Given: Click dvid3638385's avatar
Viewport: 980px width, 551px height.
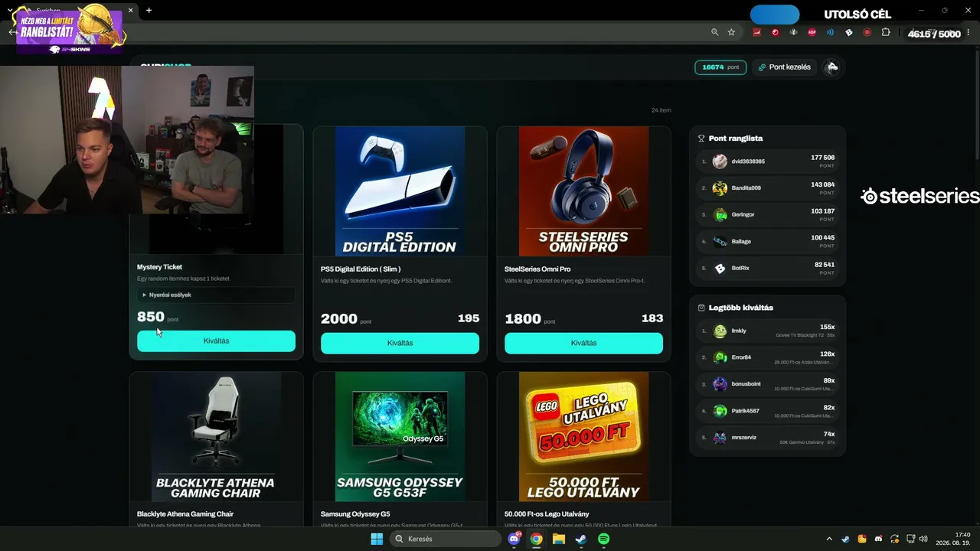Looking at the screenshot, I should 720,161.
